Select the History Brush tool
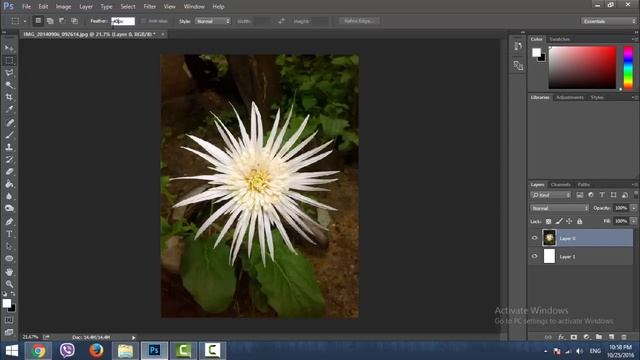The image size is (640, 360). pyautogui.click(x=9, y=159)
